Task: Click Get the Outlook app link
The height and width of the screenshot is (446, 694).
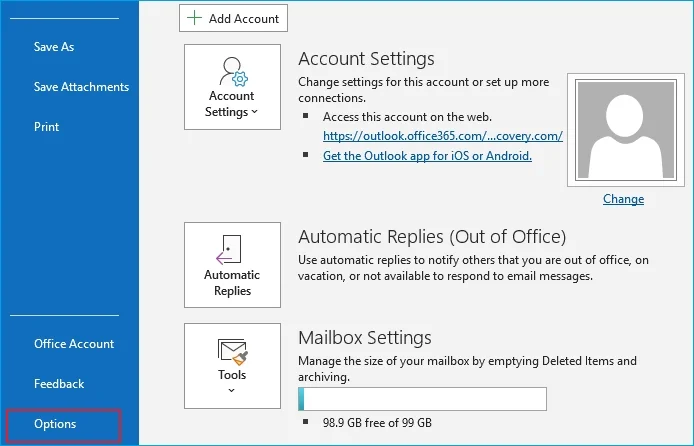Action: pos(427,156)
